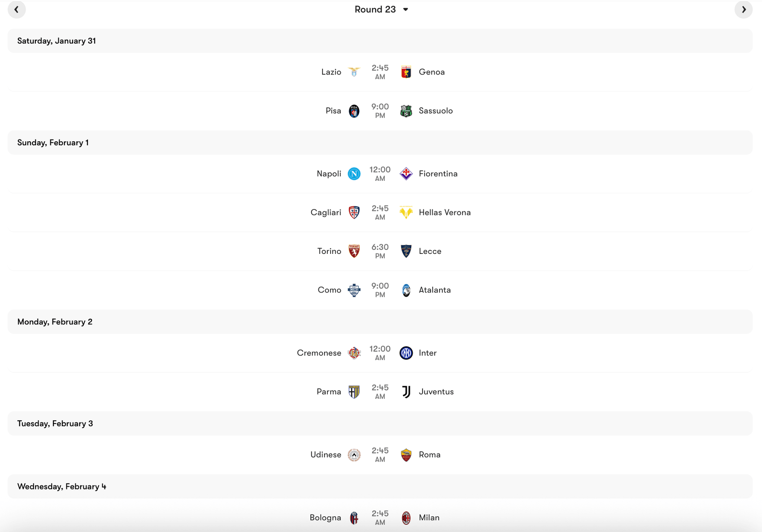This screenshot has height=532, width=762.
Task: Click the 9:00 PM kickoff time for Como
Action: pos(380,290)
